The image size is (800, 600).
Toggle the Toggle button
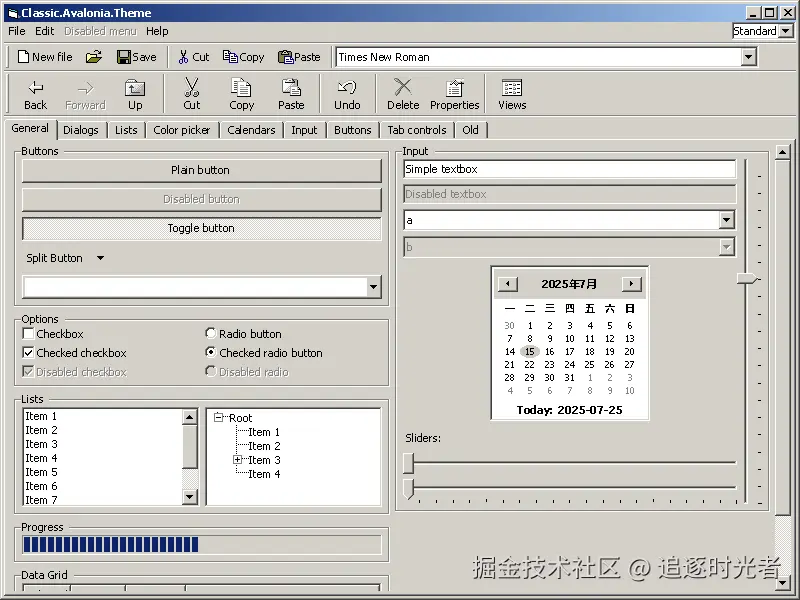pyautogui.click(x=202, y=228)
